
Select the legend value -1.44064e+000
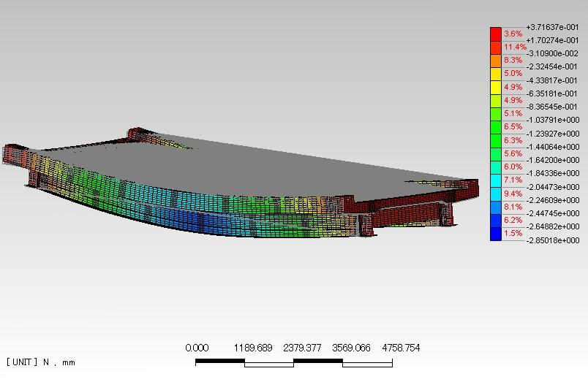[x=553, y=147]
